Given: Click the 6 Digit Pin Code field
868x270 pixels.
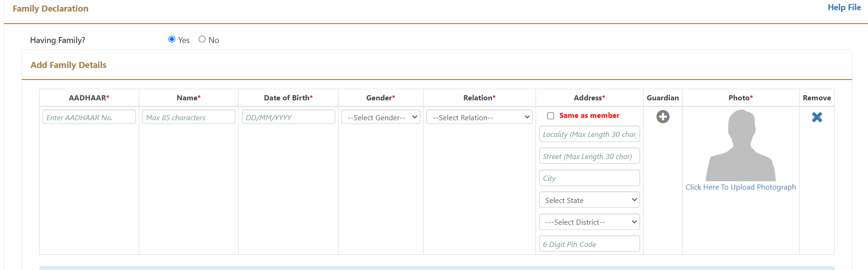Looking at the screenshot, I should click(589, 244).
